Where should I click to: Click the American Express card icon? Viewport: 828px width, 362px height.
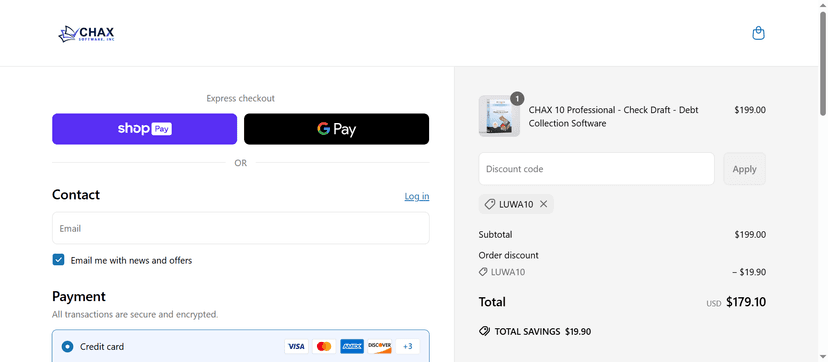coord(352,347)
